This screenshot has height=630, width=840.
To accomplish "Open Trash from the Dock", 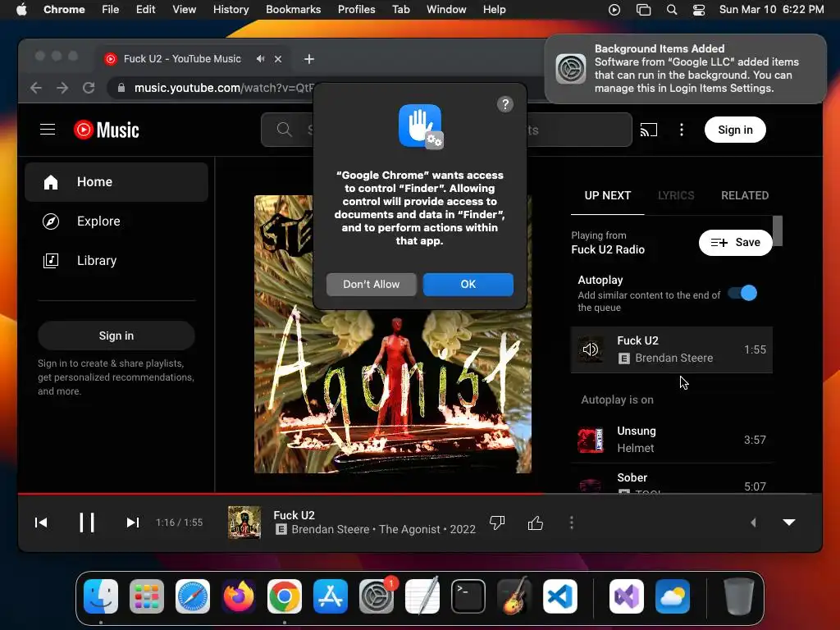I will (739, 596).
